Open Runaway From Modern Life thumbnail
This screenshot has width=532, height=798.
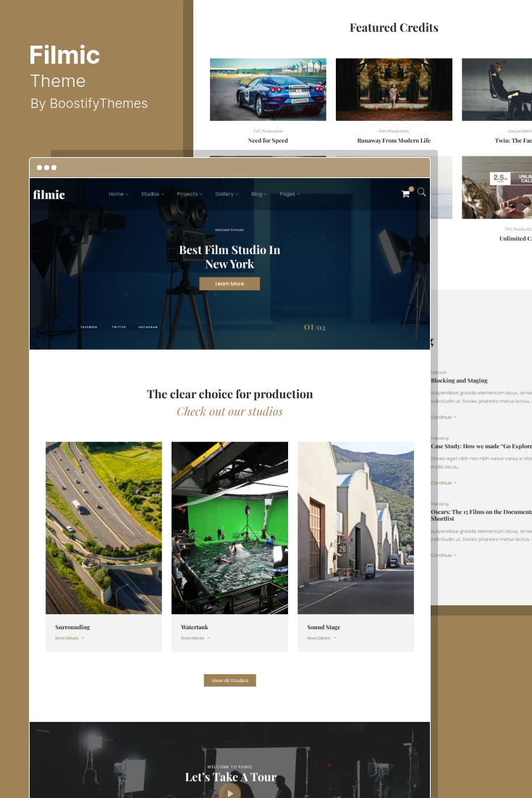[x=394, y=90]
